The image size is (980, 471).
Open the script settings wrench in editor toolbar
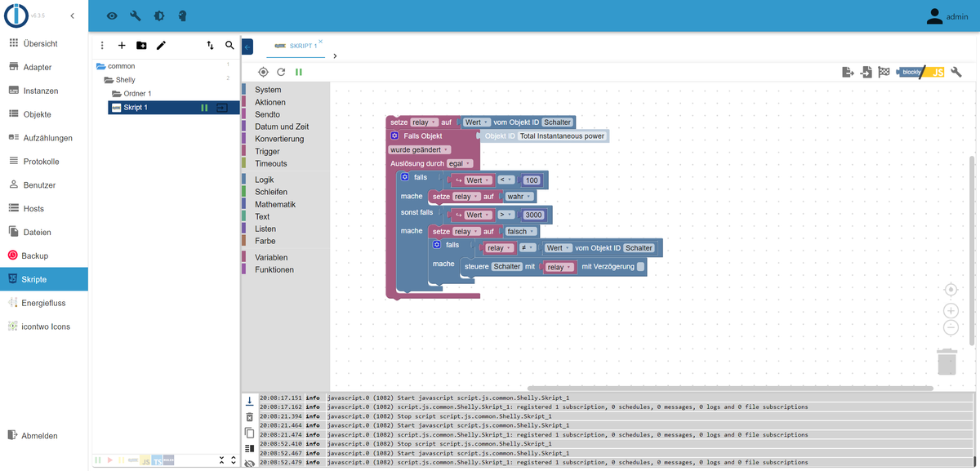956,73
